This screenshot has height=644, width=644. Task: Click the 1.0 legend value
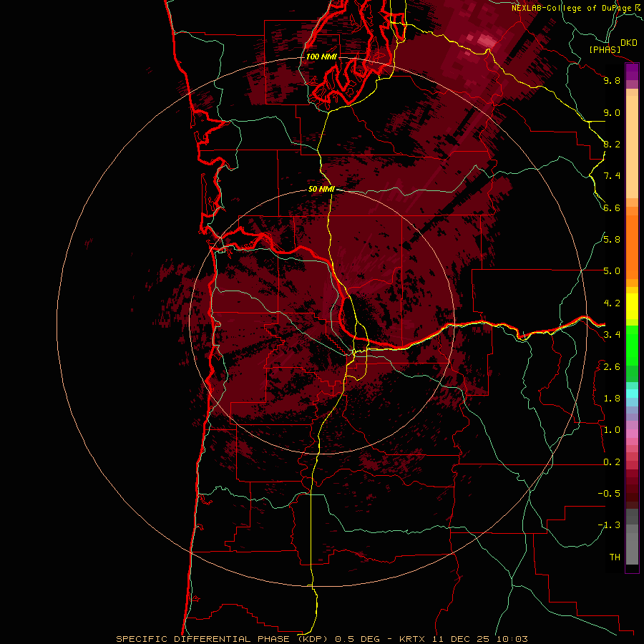[612, 430]
